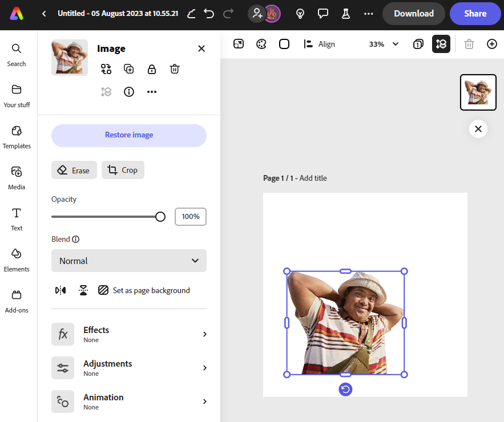Viewport: 504px width, 422px height.
Task: Open comments with the speech bubble icon
Action: [x=323, y=14]
